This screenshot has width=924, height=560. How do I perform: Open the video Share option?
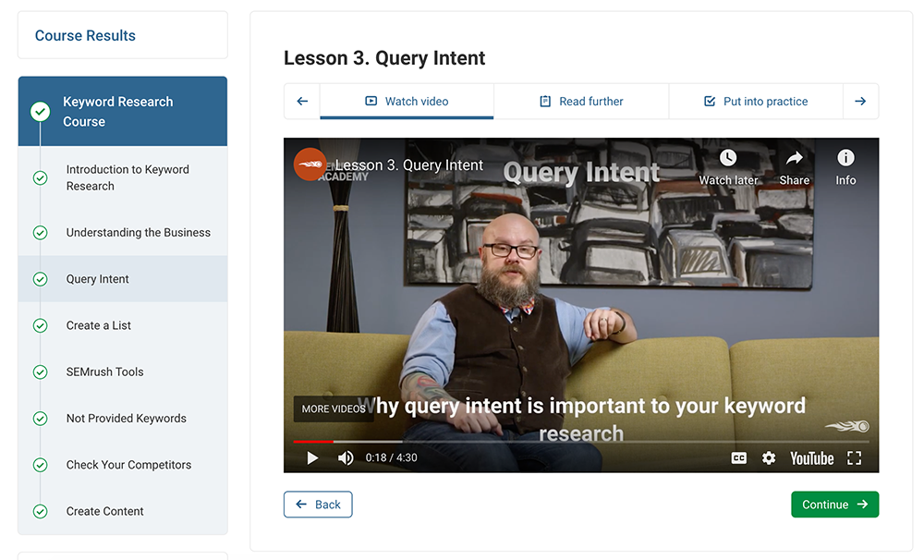[795, 167]
